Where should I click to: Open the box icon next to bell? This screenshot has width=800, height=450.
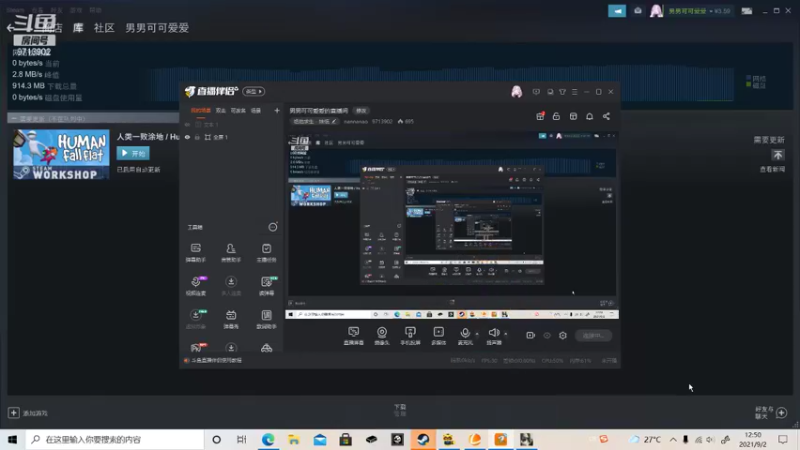pyautogui.click(x=573, y=116)
